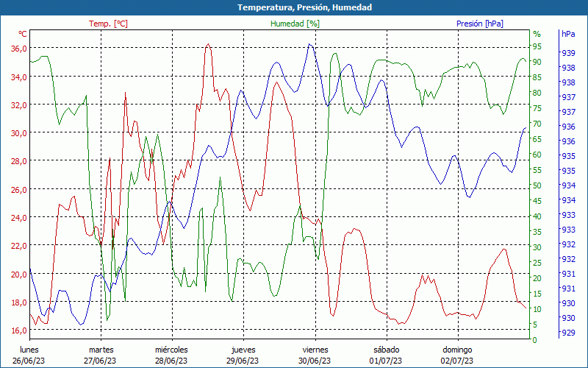Screen dimensions: 588x368
Task: Click the '16,0' temperature axis value
Action: pos(19,330)
